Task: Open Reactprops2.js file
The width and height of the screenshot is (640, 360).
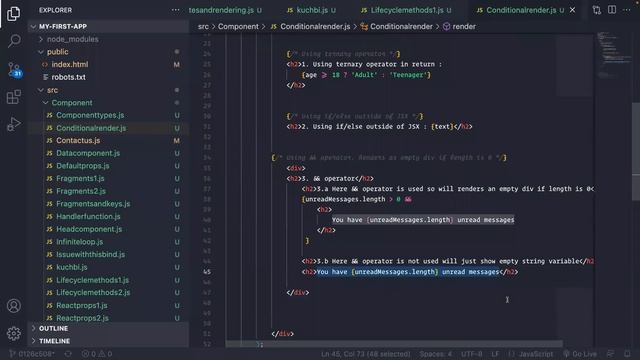Action: 109,318
